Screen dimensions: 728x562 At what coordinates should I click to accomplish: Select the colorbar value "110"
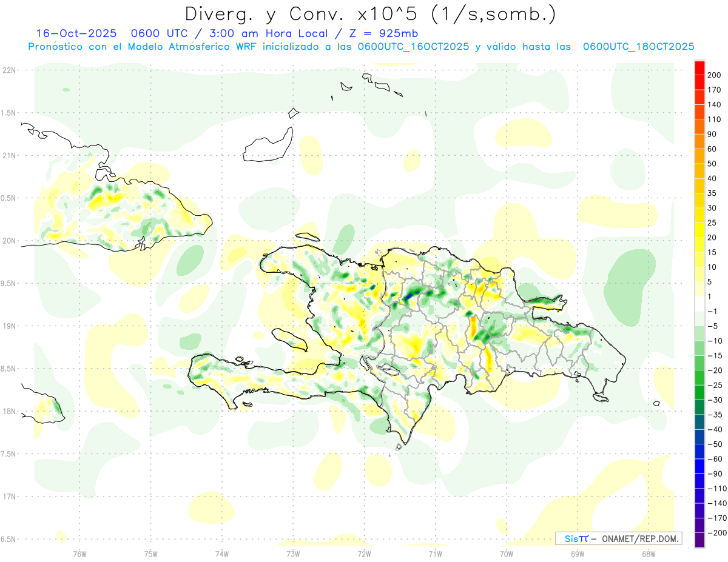714,119
